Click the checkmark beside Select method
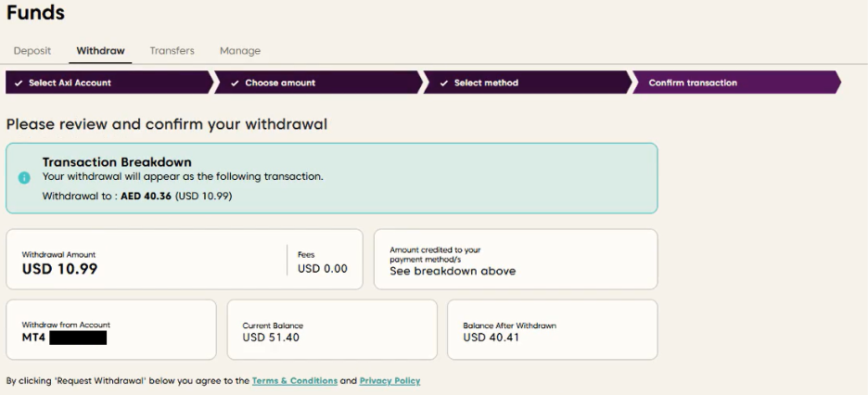 (445, 83)
